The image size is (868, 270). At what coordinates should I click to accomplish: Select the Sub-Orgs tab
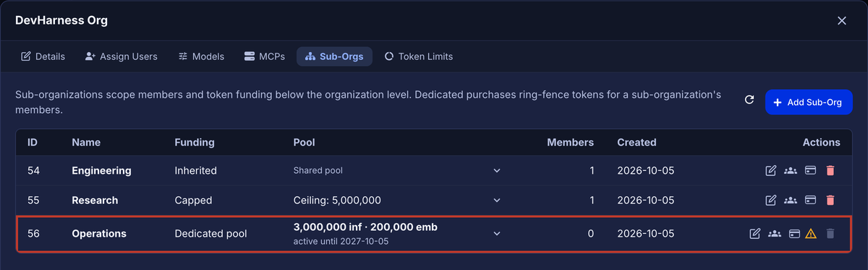pyautogui.click(x=334, y=56)
